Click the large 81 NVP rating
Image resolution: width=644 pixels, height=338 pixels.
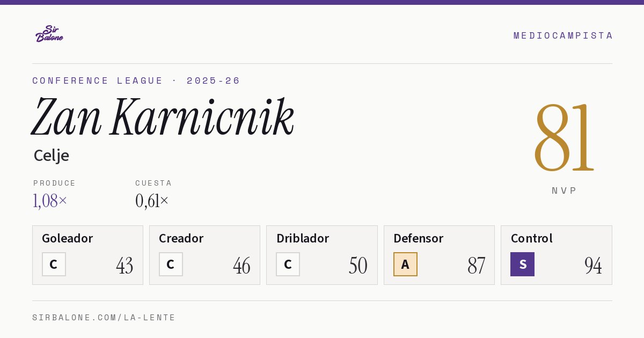point(565,137)
